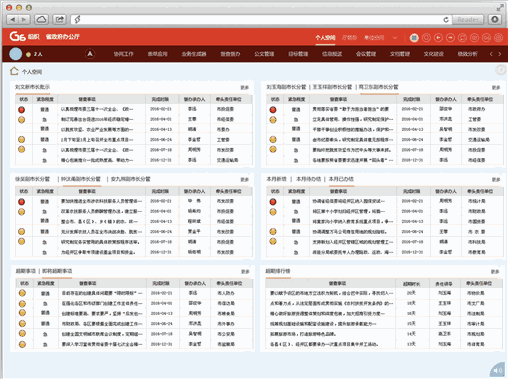Select the 超期事项 tab
Image resolution: width=508 pixels, height=379 pixels.
(25, 271)
